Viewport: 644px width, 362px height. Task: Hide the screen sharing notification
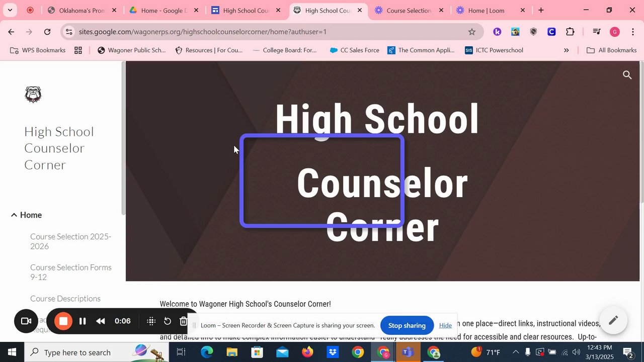pyautogui.click(x=445, y=325)
